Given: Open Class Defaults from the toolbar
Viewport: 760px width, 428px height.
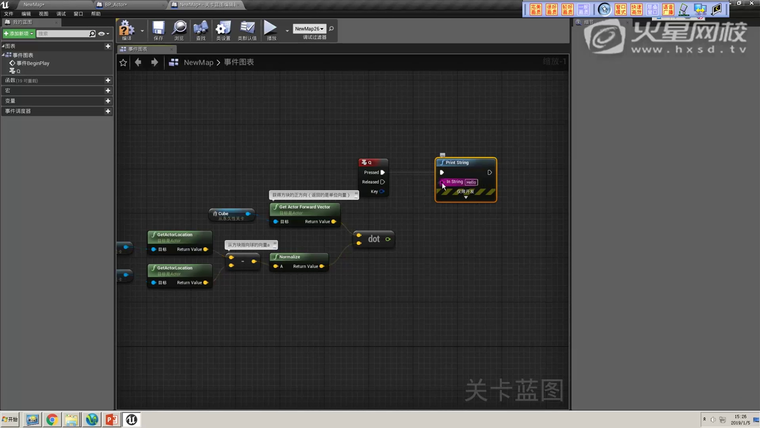Looking at the screenshot, I should click(246, 29).
